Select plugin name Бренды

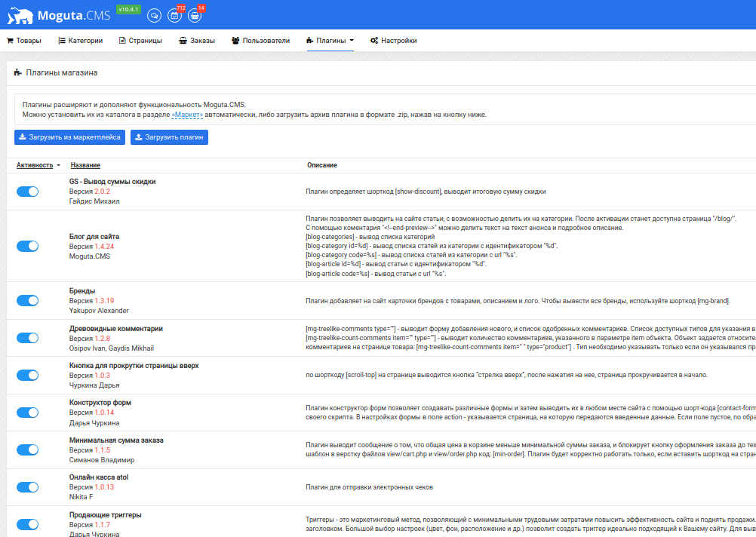82,291
